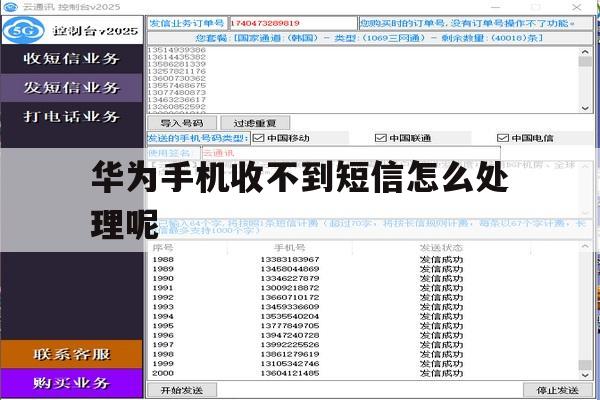Click 手机号 column header
This screenshot has height=400, width=600.
click(x=290, y=248)
